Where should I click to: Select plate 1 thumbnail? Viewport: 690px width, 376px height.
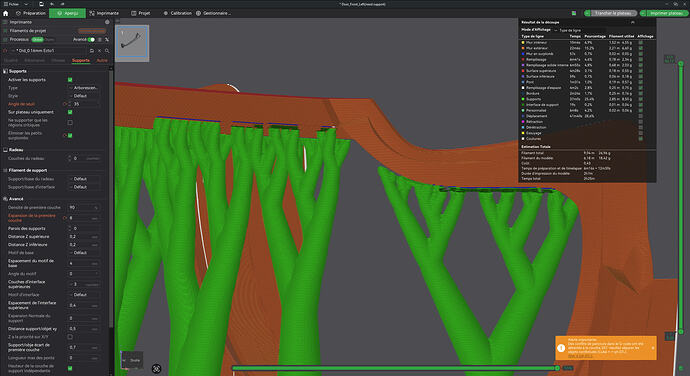132,43
